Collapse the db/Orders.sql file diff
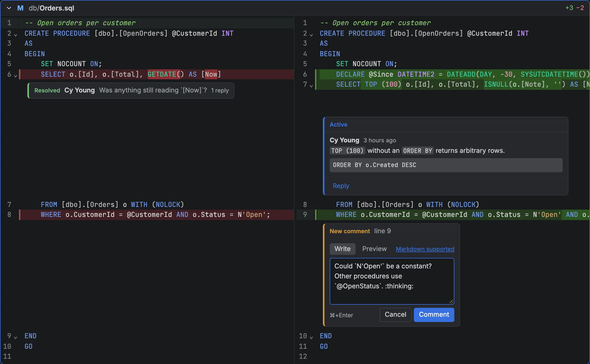The width and height of the screenshot is (590, 364). pyautogui.click(x=9, y=8)
